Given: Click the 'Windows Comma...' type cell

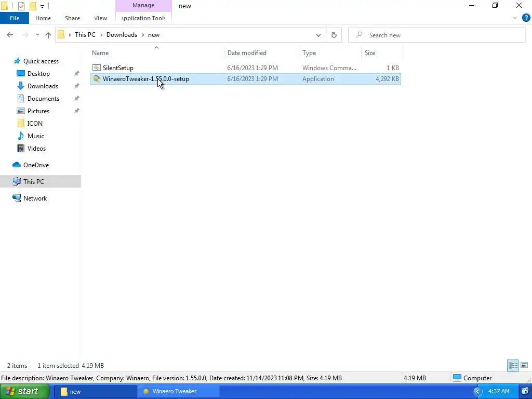Looking at the screenshot, I should pyautogui.click(x=329, y=68).
